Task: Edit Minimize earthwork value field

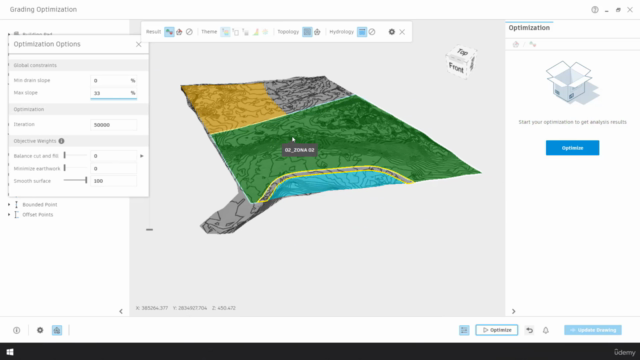Action: click(x=113, y=169)
